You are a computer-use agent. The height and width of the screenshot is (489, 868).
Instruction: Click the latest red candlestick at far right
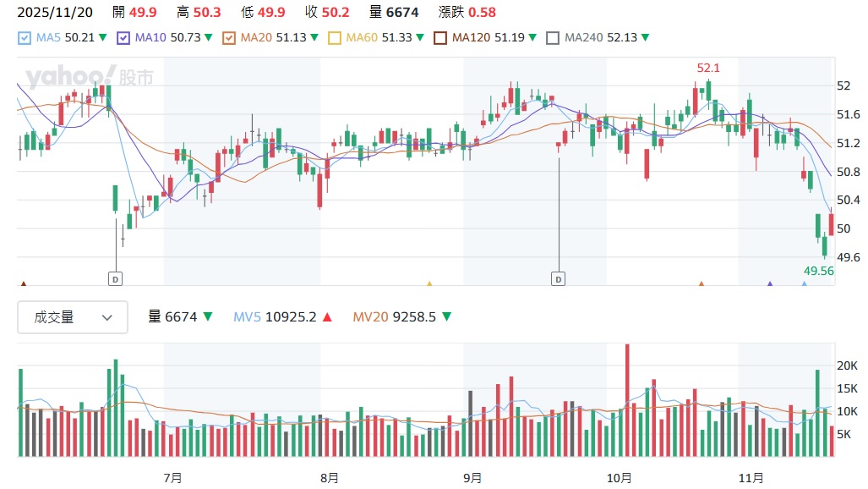pyautogui.click(x=832, y=224)
